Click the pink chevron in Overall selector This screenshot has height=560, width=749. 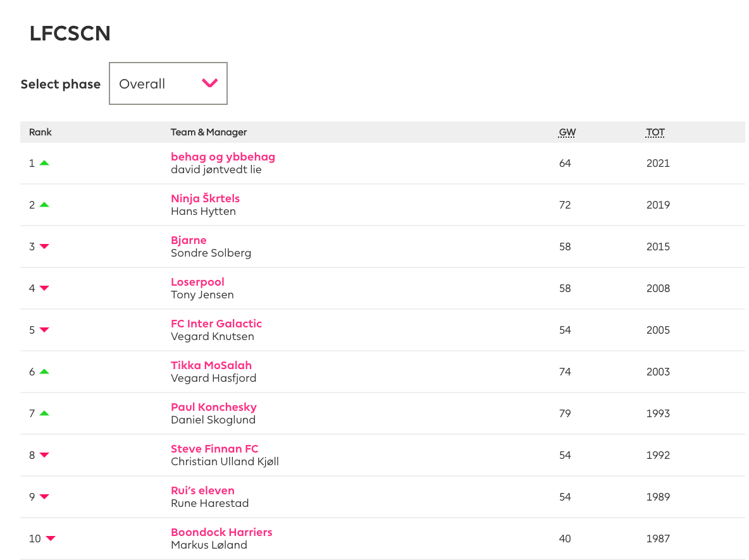[209, 83]
